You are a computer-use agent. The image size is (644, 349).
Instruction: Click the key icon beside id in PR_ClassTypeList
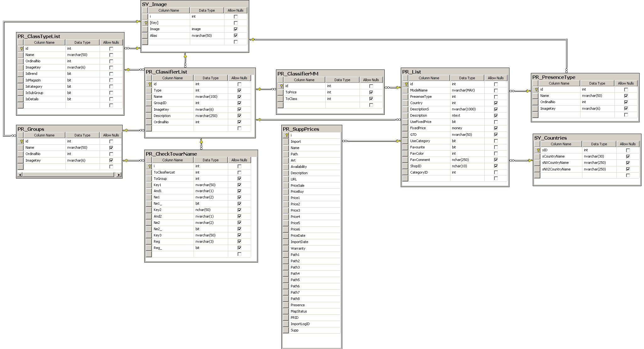(21, 49)
